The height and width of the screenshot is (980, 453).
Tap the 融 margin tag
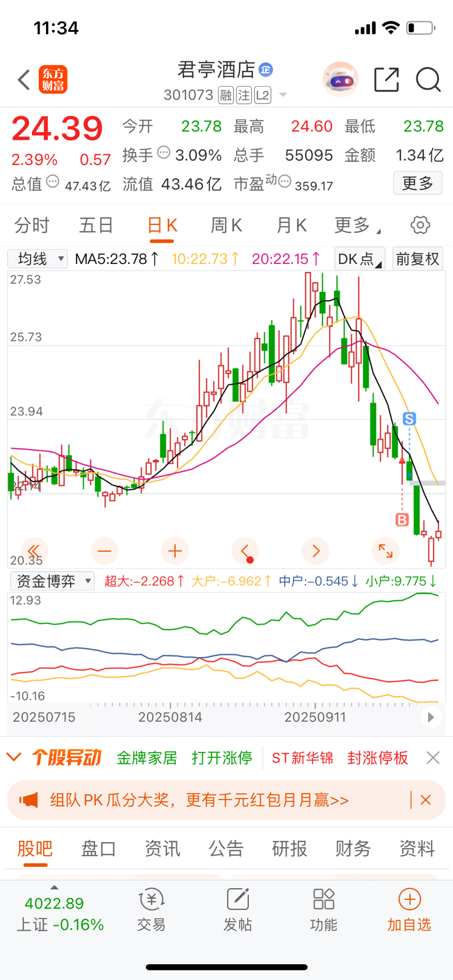coord(226,95)
